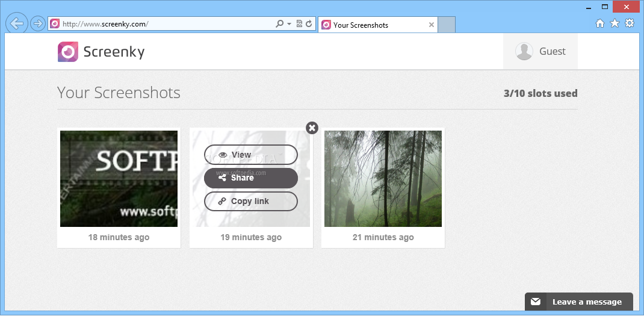The image size is (644, 316).
Task: Open the Softpedia screenshot thumbnail from 18 minutes ago
Action: [119, 179]
